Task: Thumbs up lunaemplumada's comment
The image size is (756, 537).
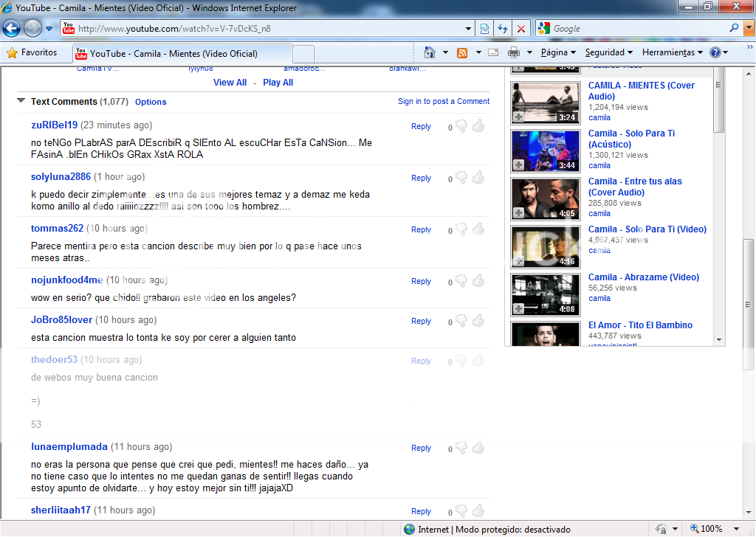Action: pos(478,448)
